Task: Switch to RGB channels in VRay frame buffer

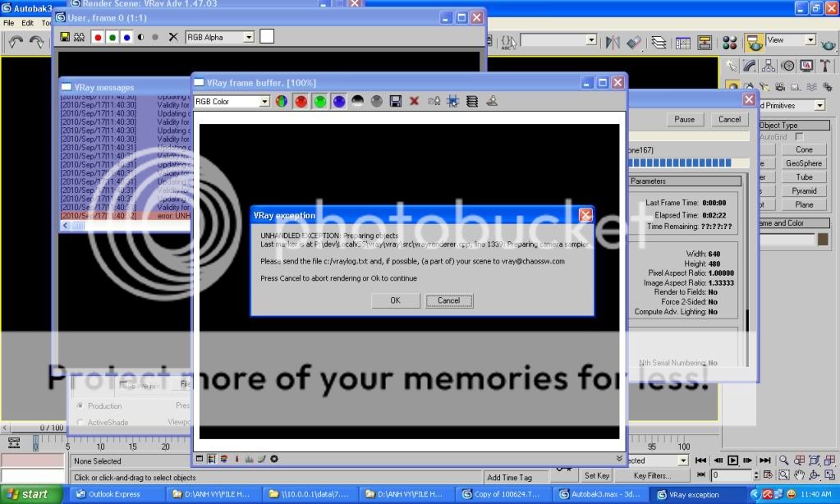Action: tap(282, 101)
